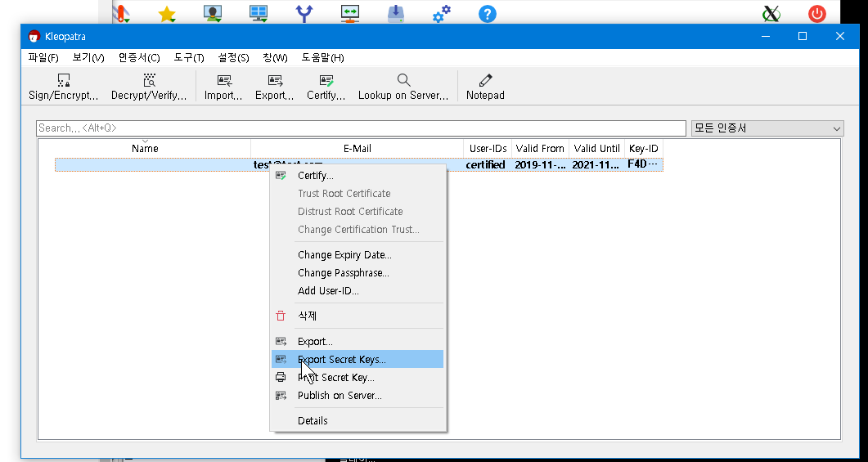Open the 인증서(C) menu
Viewport: 868px width, 462px height.
point(139,57)
